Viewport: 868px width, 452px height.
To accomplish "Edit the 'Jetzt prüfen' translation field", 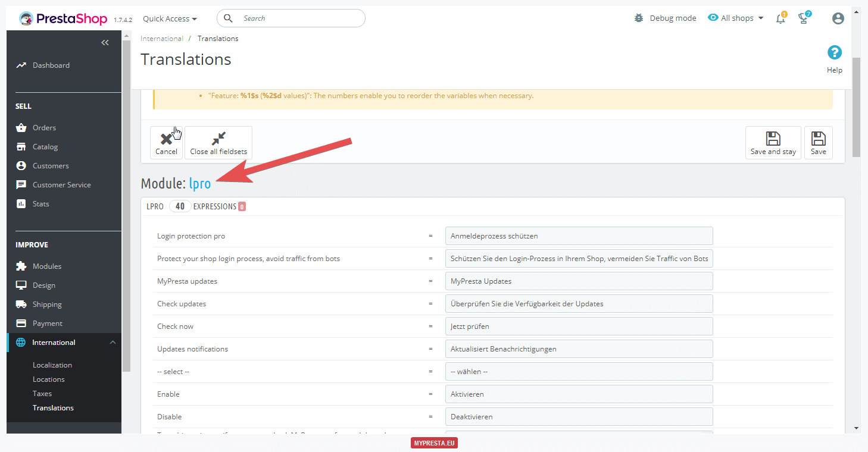I will click(579, 327).
